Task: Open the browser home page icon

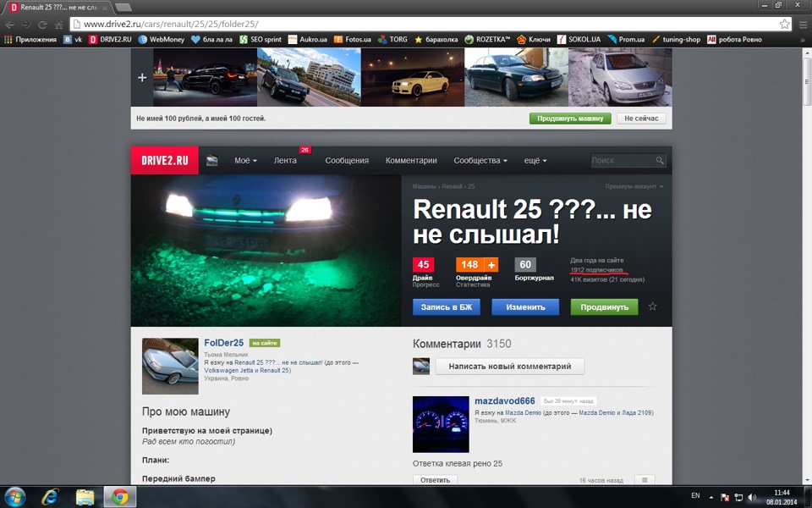Action: [59, 25]
